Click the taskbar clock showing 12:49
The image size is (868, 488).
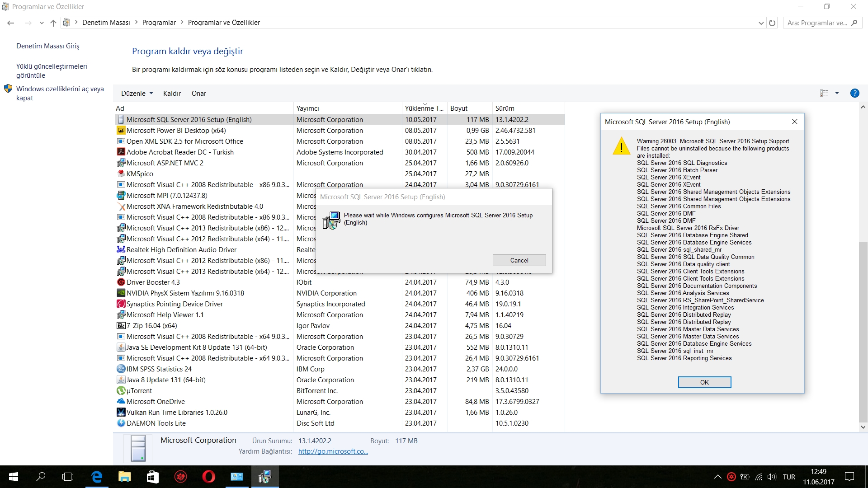pos(818,477)
